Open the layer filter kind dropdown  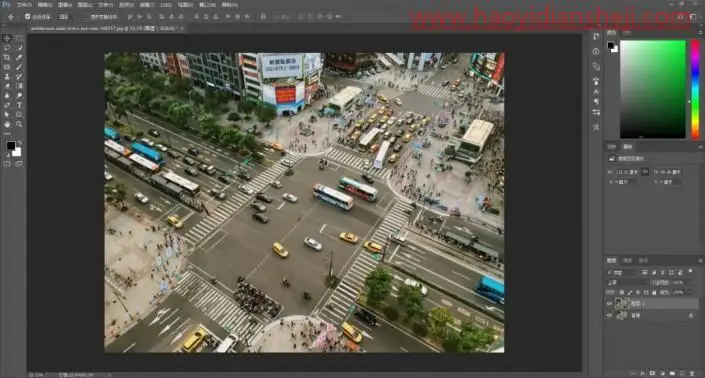pos(622,272)
